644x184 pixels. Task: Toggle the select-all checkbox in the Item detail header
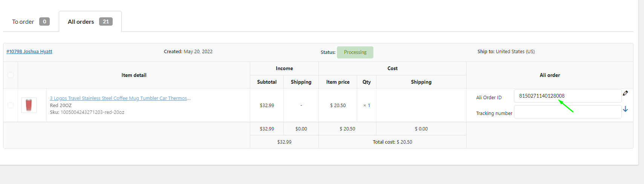point(11,75)
